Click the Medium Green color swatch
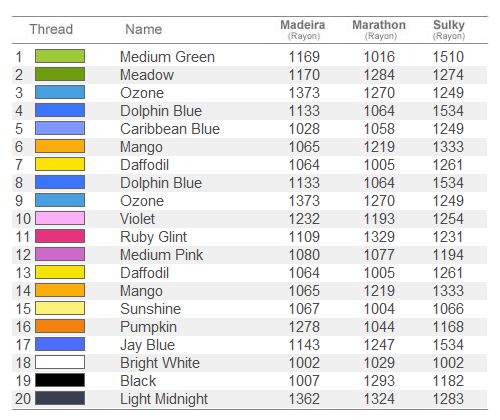 (x=60, y=56)
